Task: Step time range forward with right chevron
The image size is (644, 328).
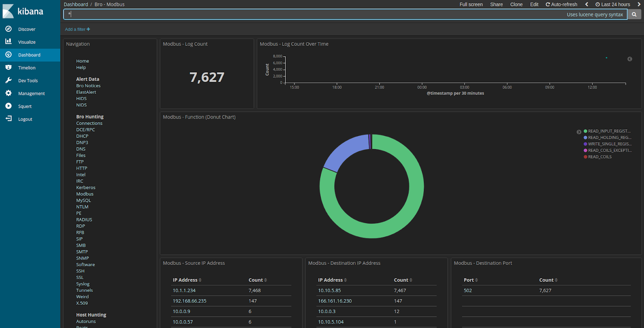Action: click(x=639, y=4)
